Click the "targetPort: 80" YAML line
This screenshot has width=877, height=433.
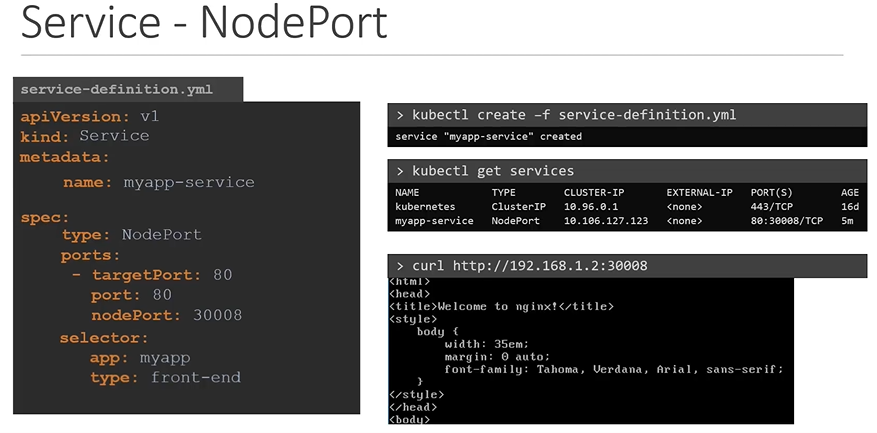pyautogui.click(x=161, y=275)
